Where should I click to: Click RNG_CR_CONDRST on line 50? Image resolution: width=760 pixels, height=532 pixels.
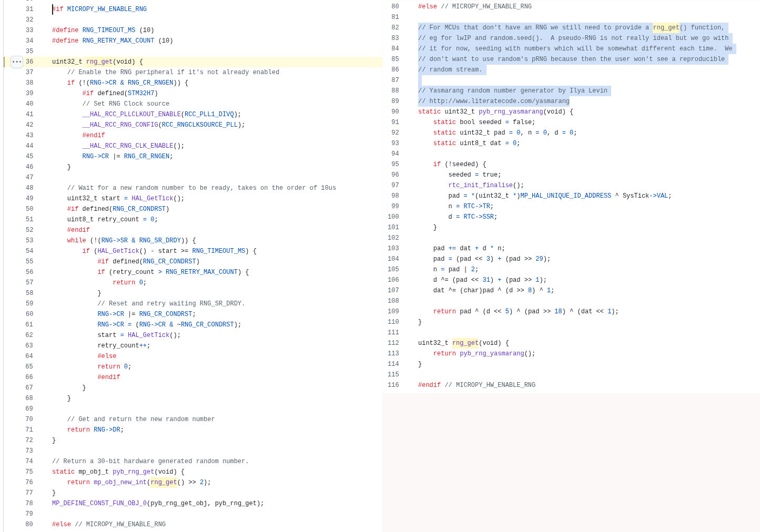click(139, 209)
